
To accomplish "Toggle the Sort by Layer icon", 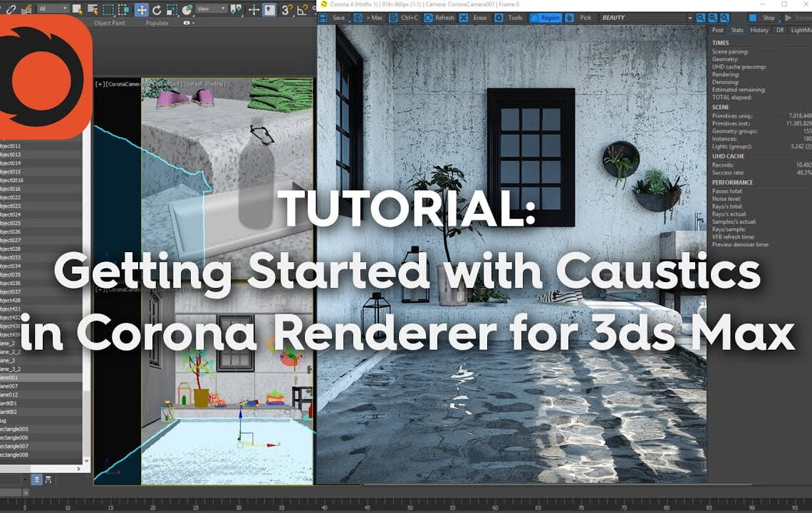I will [37, 480].
